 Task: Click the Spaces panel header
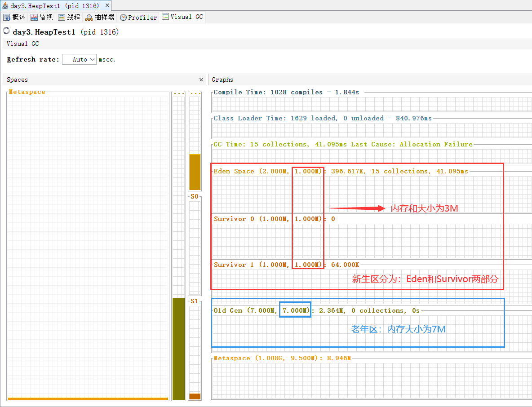(x=104, y=80)
